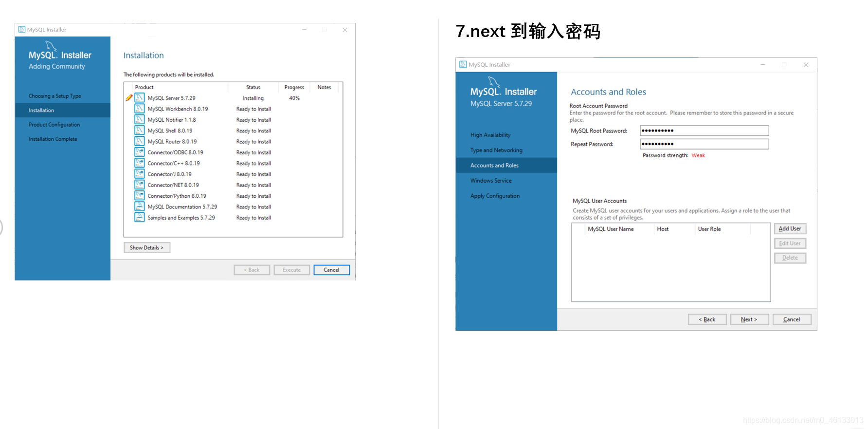The width and height of the screenshot is (868, 429).
Task: Click the Installation window title bar icon
Action: 22,30
